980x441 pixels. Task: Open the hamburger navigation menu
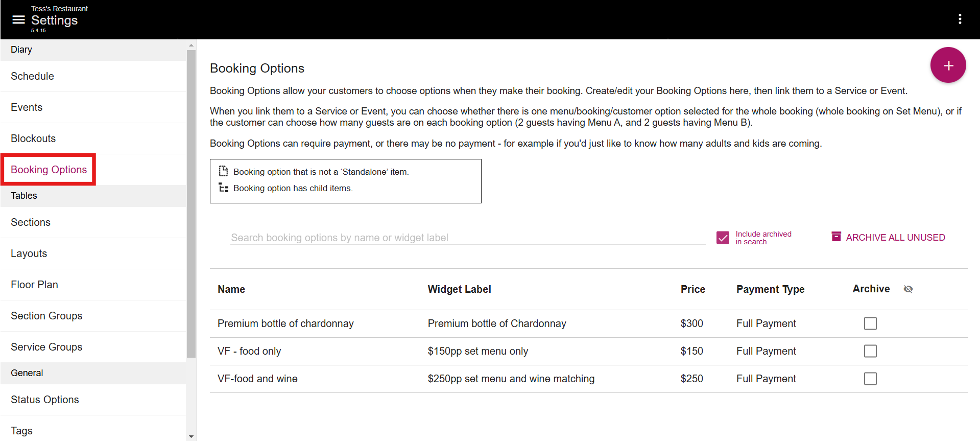(18, 19)
